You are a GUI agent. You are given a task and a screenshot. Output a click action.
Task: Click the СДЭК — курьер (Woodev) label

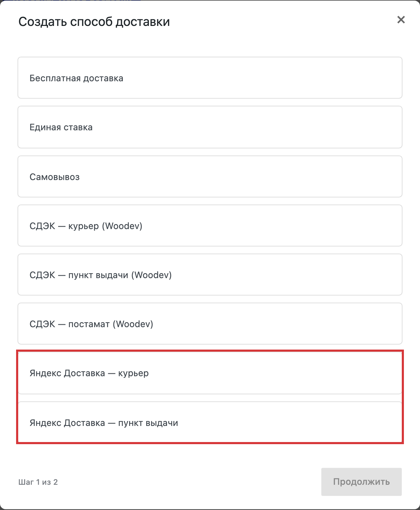pos(86,226)
